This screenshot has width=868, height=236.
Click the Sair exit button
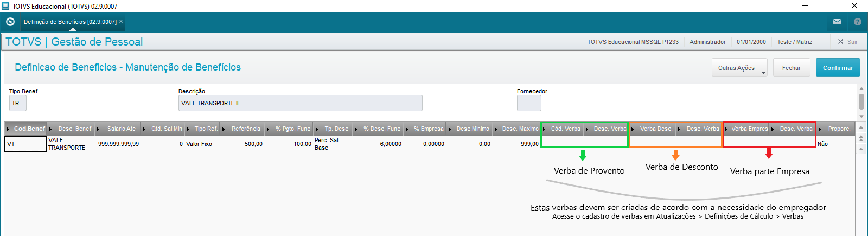point(847,42)
